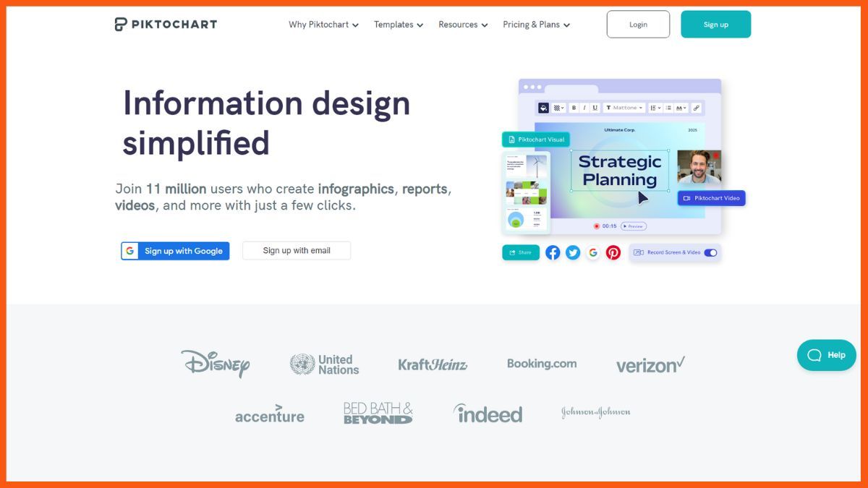The height and width of the screenshot is (488, 868).
Task: Toggle bold text formatting
Action: pos(574,108)
